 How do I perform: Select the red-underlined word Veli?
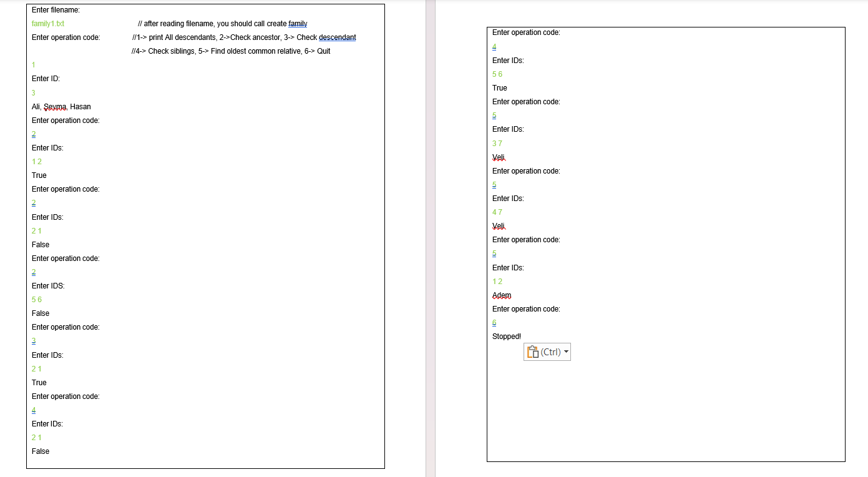(x=497, y=157)
